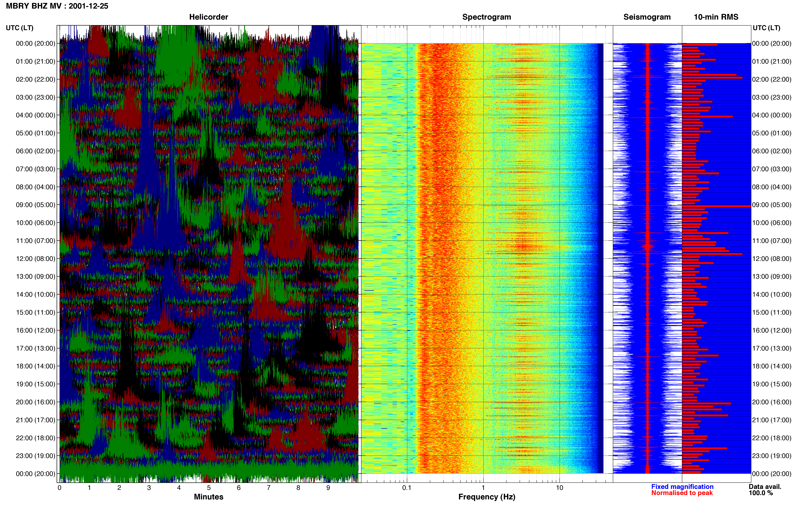Click the left '12:00 (08:00)' time label

pyautogui.click(x=36, y=259)
